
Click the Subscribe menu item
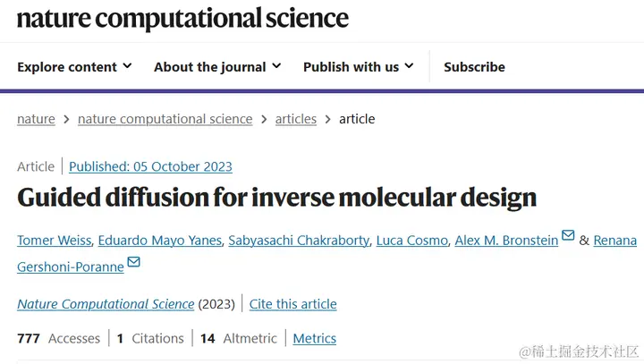click(474, 67)
